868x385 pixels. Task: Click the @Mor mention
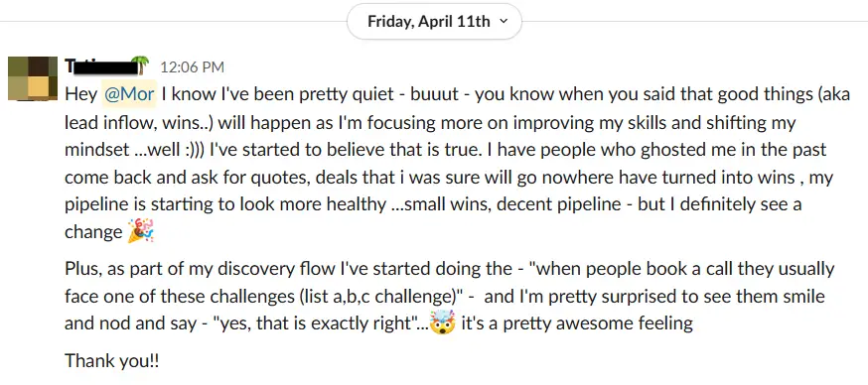tap(129, 94)
